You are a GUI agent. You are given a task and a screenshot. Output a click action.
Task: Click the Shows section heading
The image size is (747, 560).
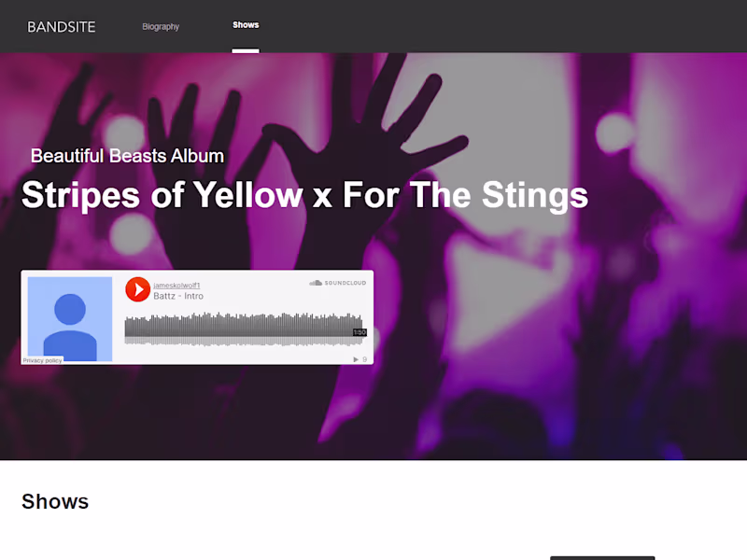[x=55, y=501]
